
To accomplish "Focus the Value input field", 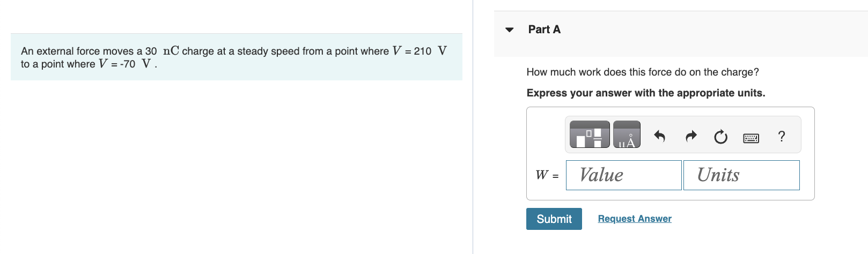I will [624, 175].
